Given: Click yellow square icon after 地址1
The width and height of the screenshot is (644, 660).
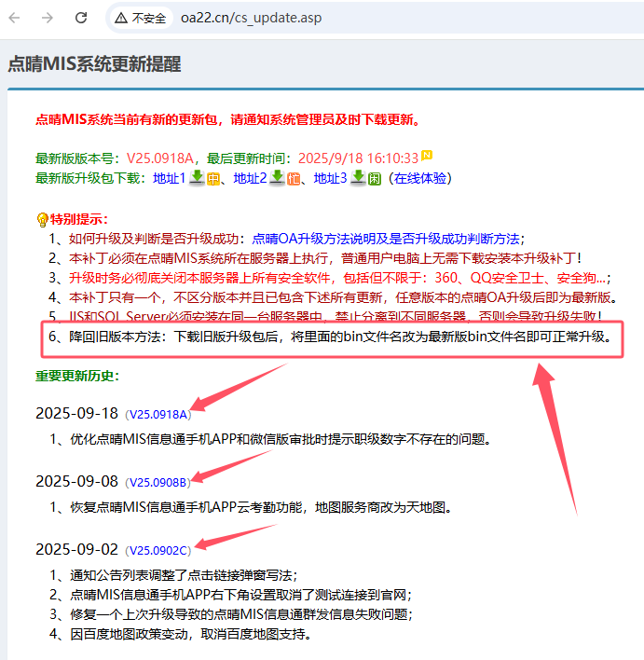Looking at the screenshot, I should 212,179.
